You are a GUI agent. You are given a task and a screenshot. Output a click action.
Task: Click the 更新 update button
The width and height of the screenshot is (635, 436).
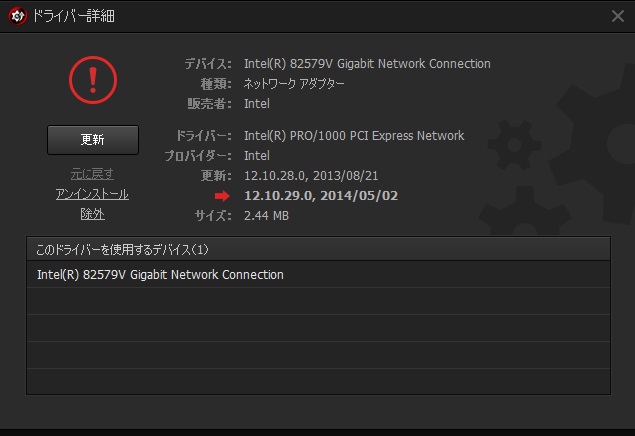tap(93, 140)
